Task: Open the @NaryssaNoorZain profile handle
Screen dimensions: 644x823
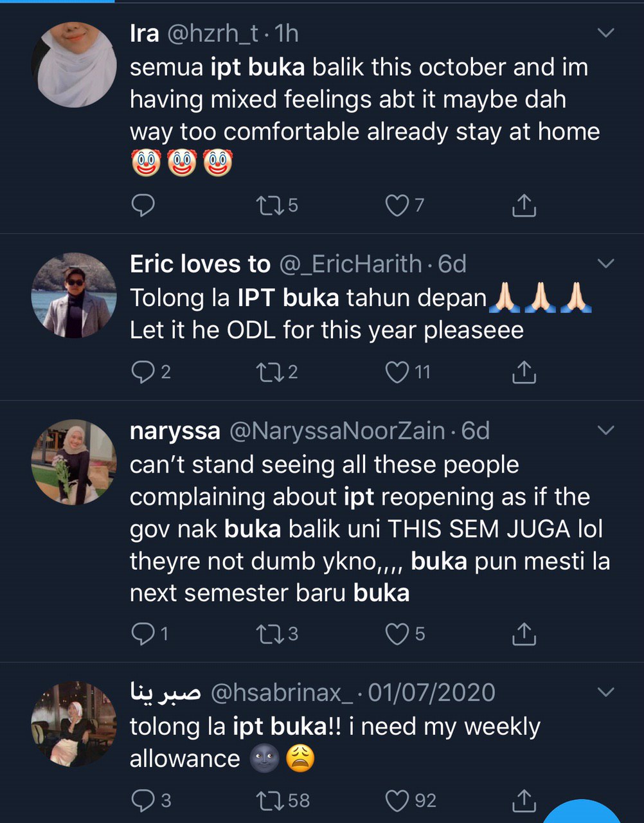Action: (x=337, y=431)
